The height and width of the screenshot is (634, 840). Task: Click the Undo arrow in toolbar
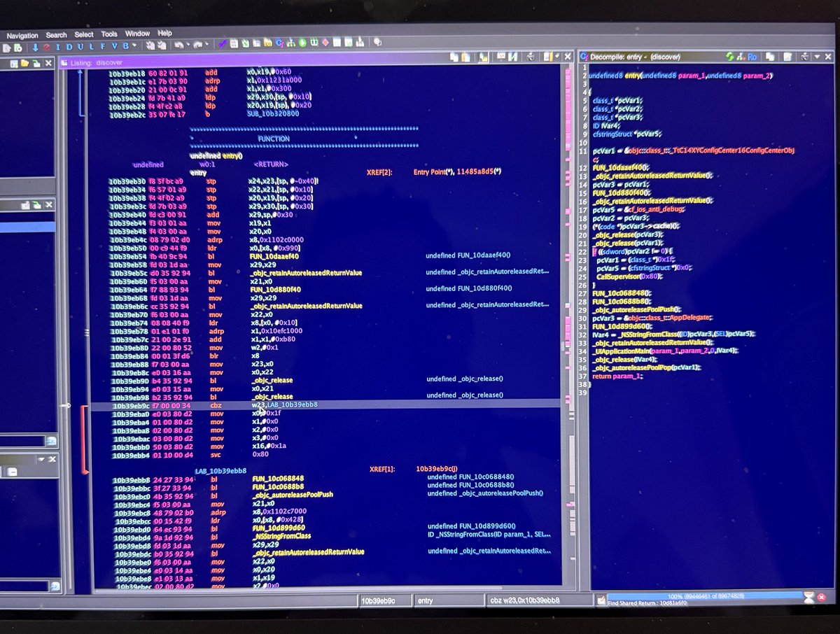click(178, 46)
